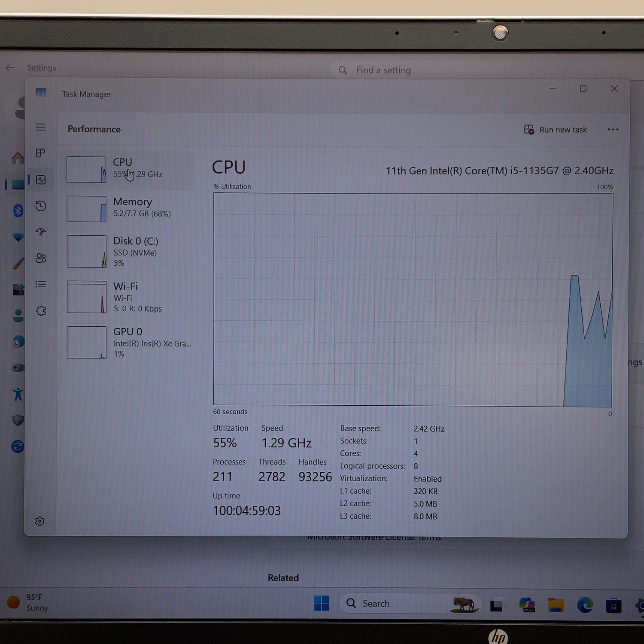Click the Memory mini graph thumbnail
Screen dimensions: 644x644
86,209
